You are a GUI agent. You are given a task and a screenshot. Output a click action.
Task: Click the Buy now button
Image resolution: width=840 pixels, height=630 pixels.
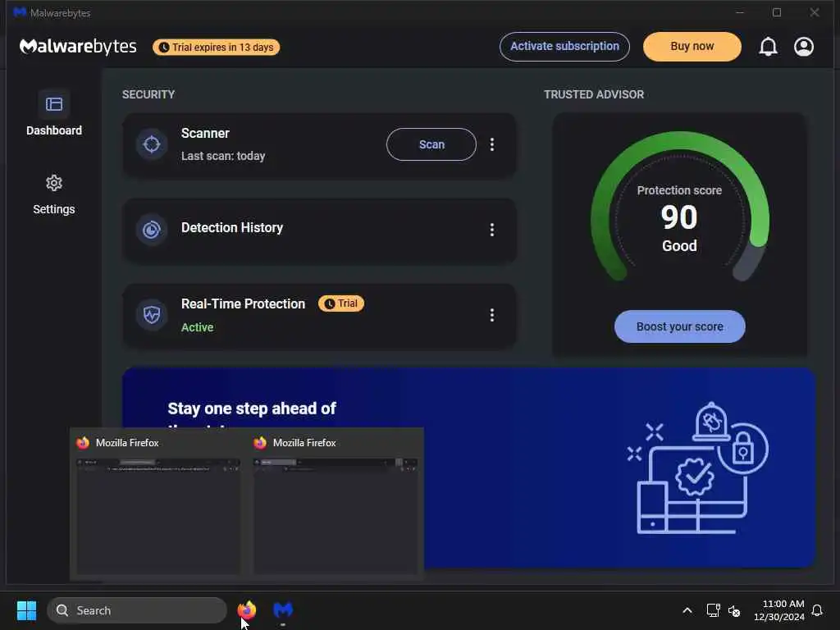(692, 47)
